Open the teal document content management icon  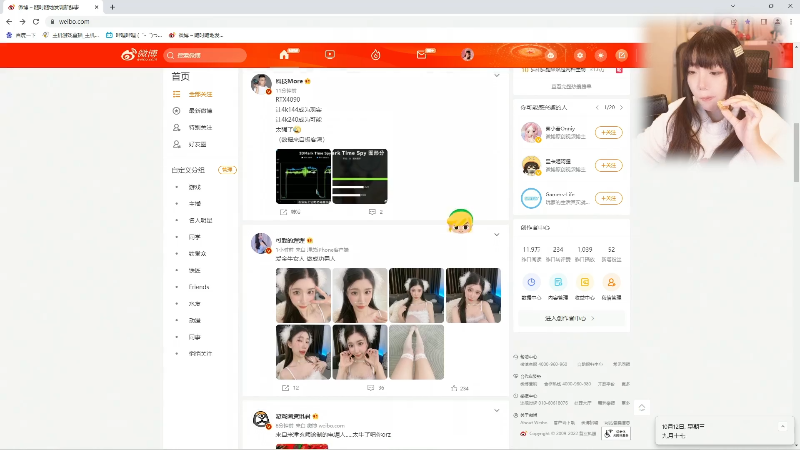pos(558,282)
